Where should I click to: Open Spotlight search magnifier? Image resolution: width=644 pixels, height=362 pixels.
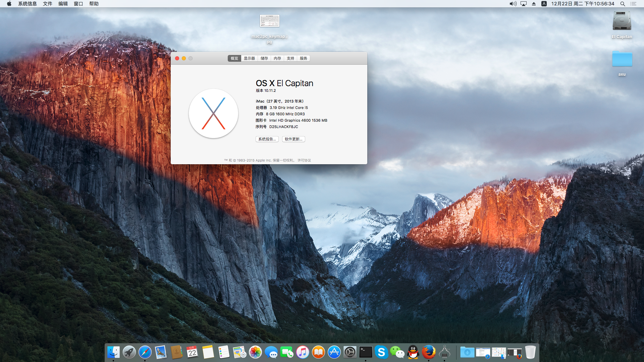(x=623, y=4)
